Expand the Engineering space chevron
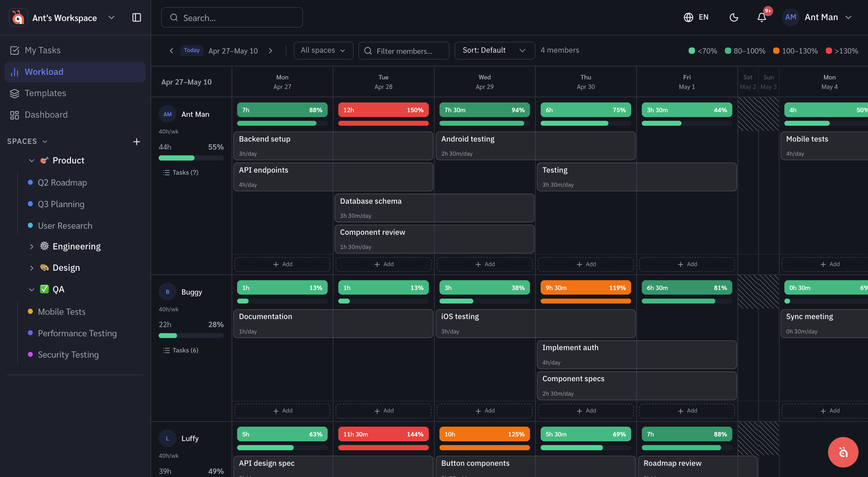 (x=32, y=247)
